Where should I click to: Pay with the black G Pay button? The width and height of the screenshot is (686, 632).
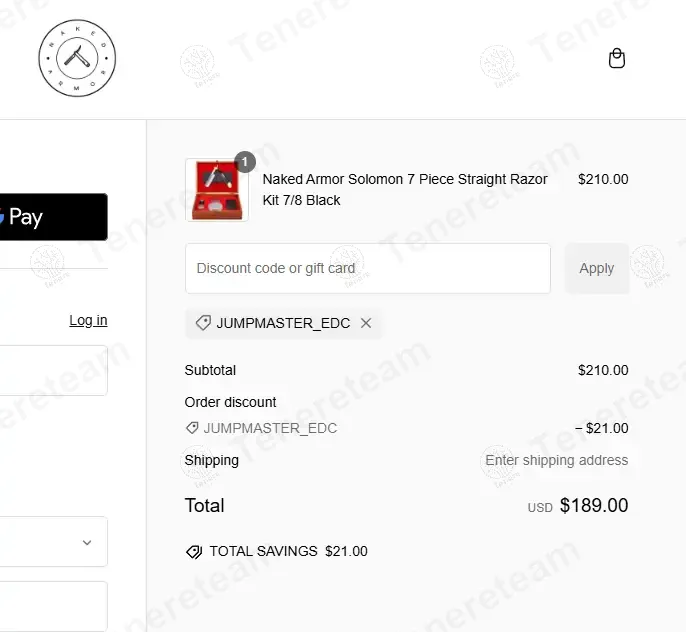(52, 217)
